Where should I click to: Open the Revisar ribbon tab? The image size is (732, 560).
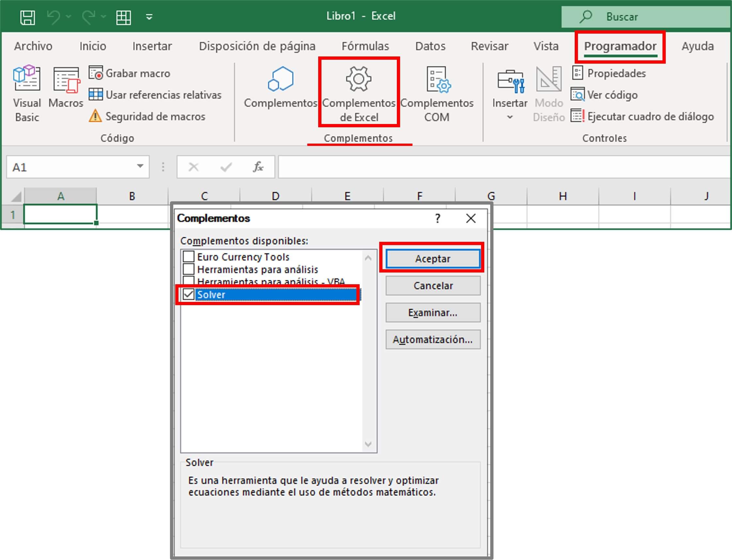point(490,46)
